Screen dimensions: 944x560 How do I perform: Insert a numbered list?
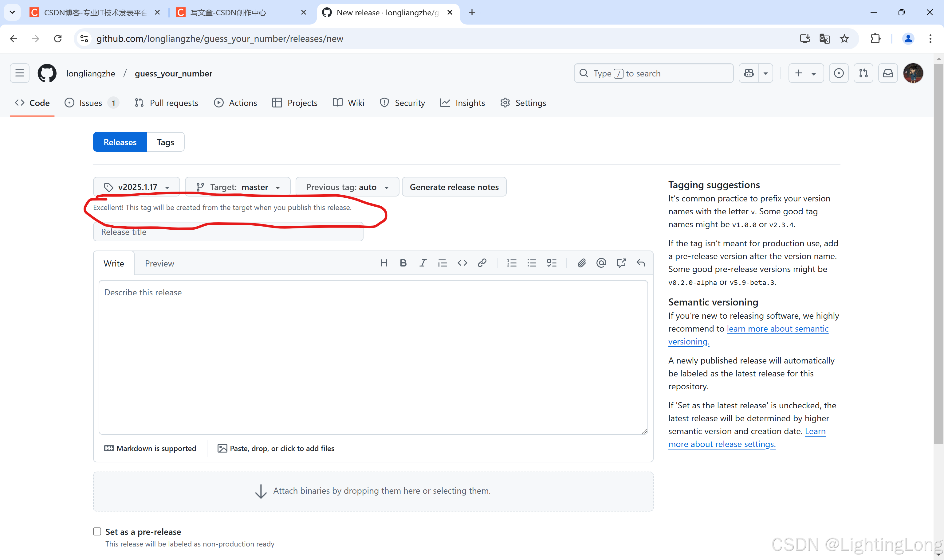pos(512,263)
